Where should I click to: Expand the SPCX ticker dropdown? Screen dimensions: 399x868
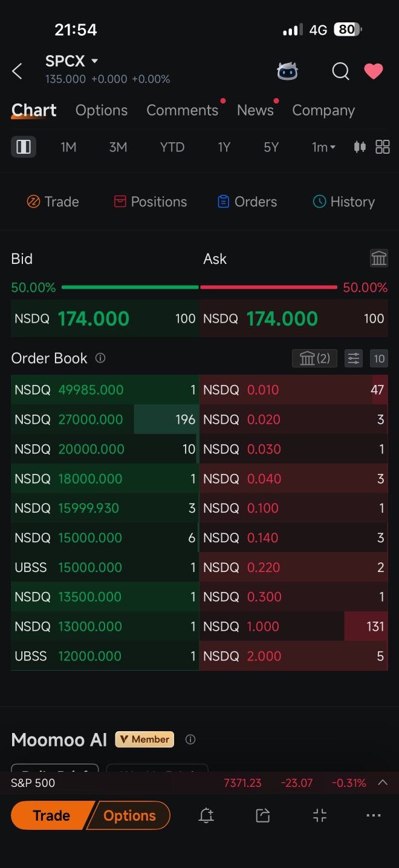coord(94,61)
